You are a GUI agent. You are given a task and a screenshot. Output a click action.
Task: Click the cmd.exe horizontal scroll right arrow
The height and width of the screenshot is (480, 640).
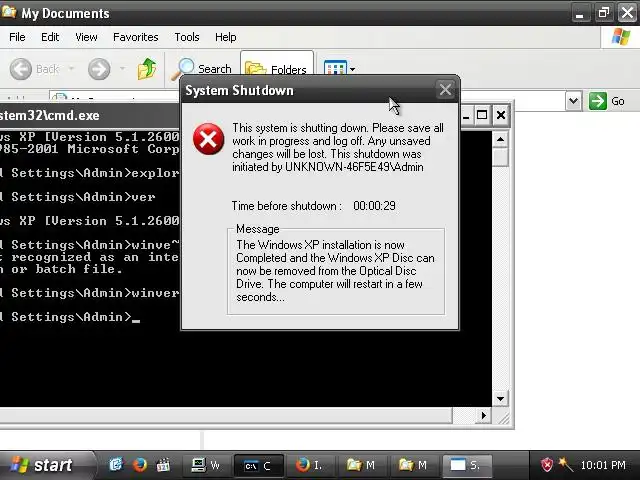(484, 416)
